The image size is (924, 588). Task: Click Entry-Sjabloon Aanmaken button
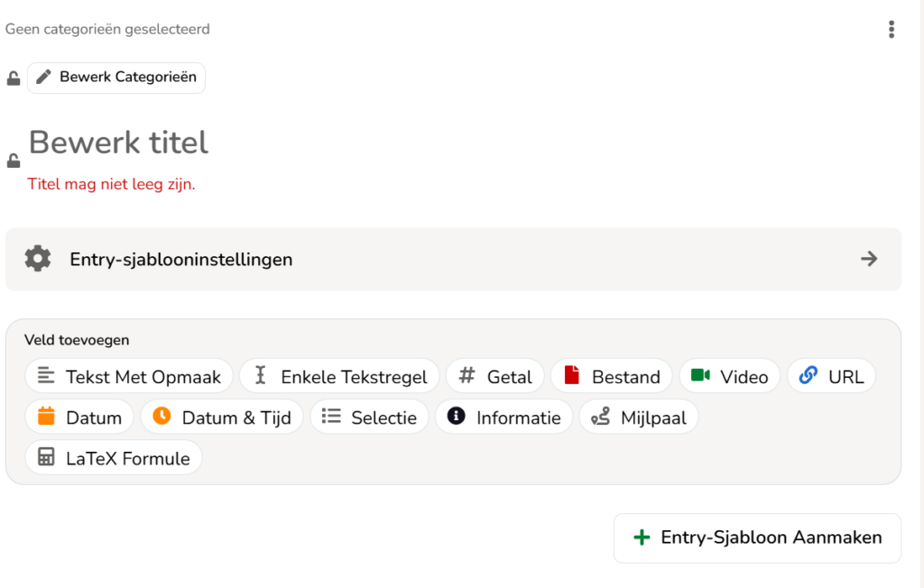coord(757,537)
